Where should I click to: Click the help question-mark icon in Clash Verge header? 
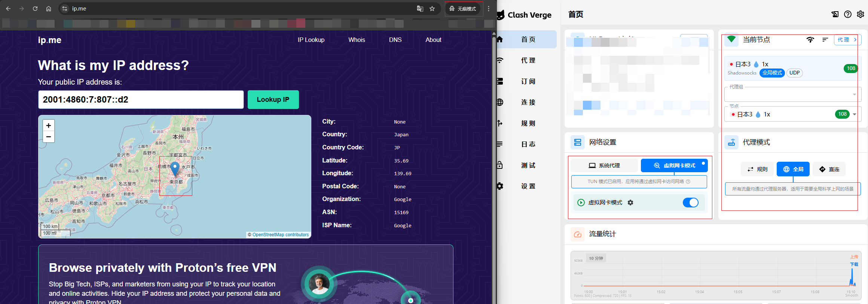click(x=848, y=14)
